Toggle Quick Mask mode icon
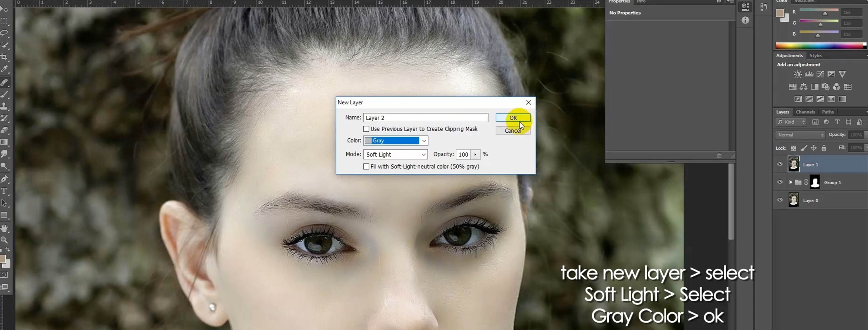Viewport: 868px width, 330px height. point(4,275)
